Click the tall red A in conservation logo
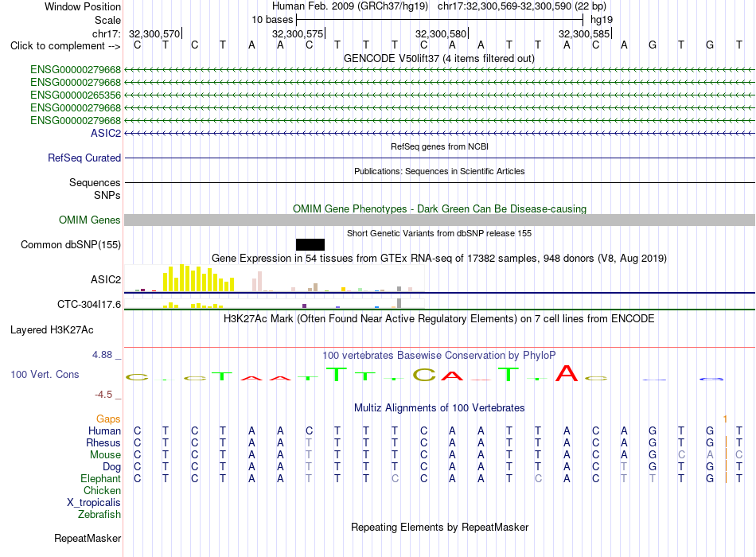Viewport: 756px width, 557px height. click(567, 372)
